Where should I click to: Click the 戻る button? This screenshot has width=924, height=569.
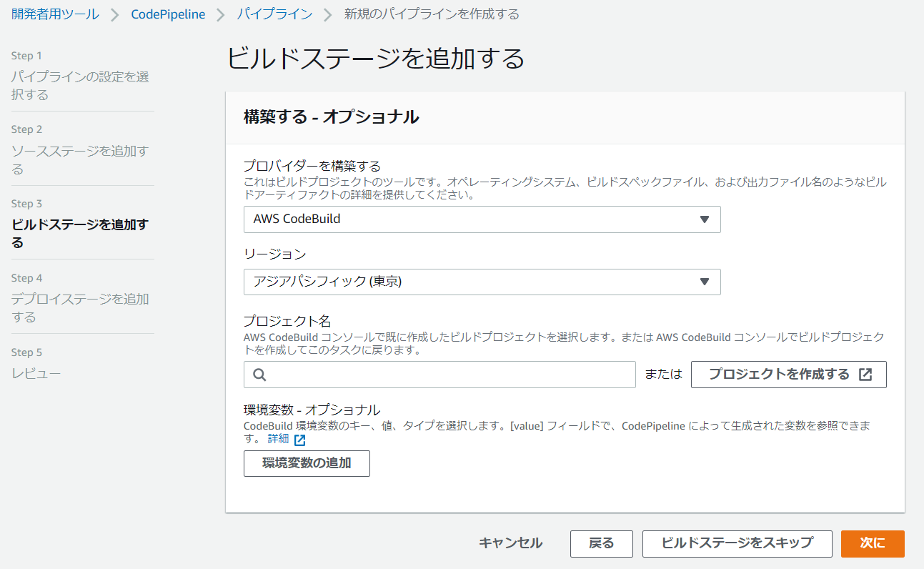tap(601, 543)
